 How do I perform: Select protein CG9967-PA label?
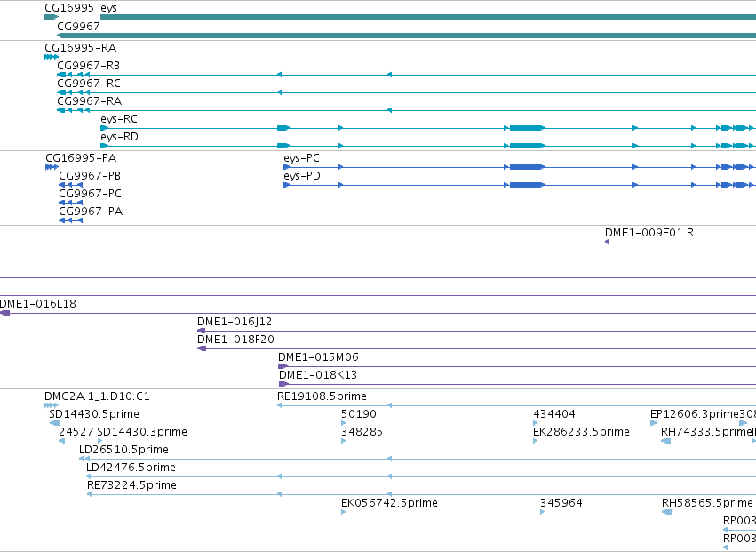[91, 212]
